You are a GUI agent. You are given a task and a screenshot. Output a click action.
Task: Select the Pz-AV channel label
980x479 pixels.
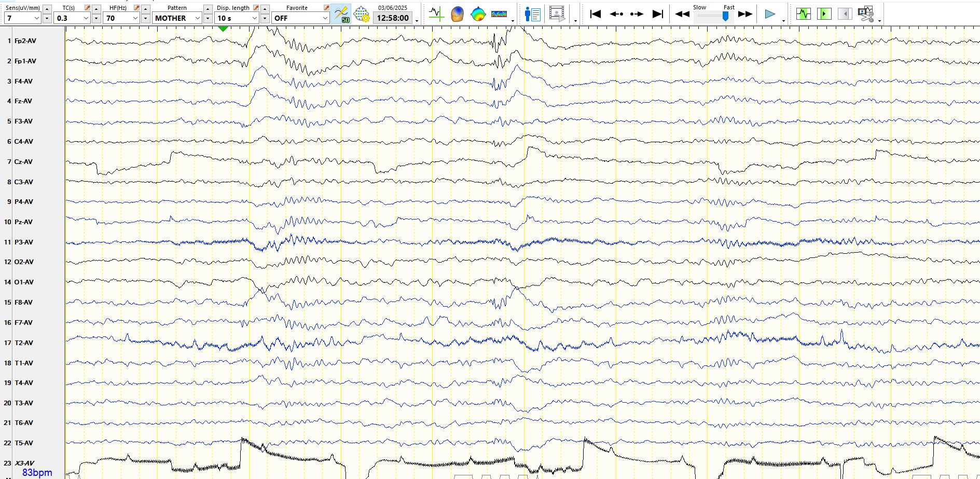pos(23,222)
